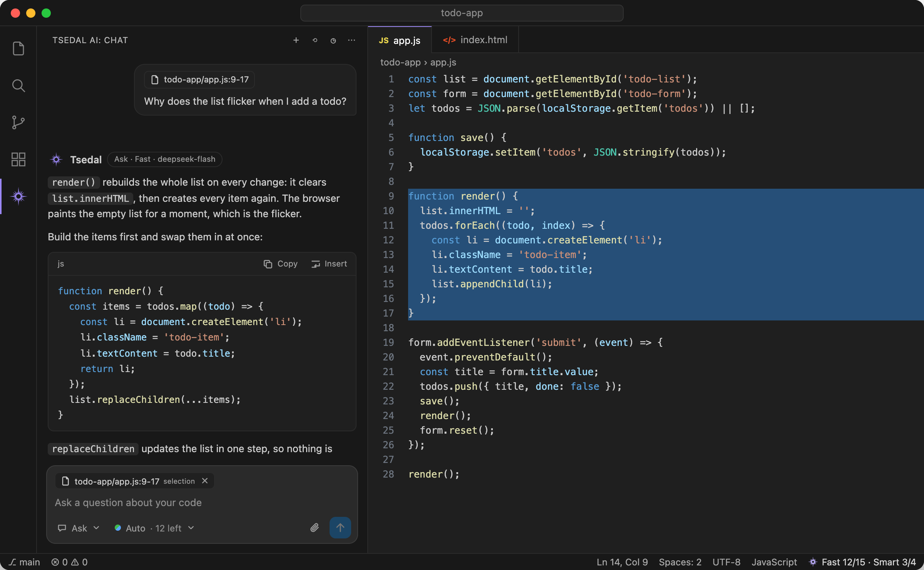Open the todo-app/app.js:9-17 reference in user message
This screenshot has width=924, height=570.
coord(199,80)
